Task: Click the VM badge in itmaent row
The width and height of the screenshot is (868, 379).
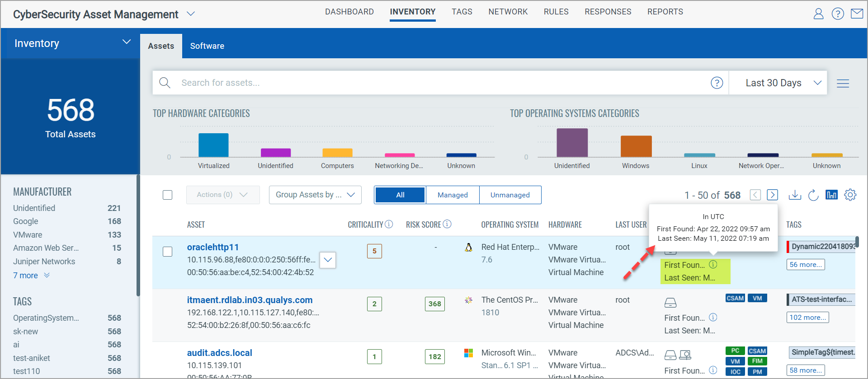Action: 757,298
